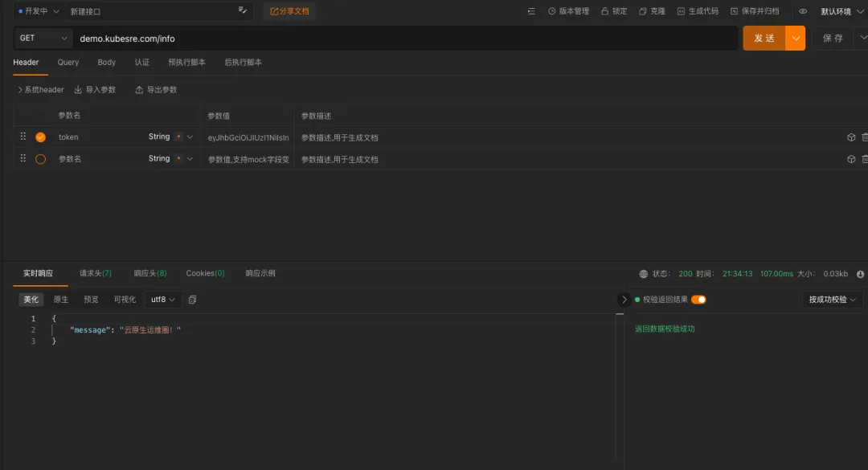
Task: Click the copy response icon beside utf8
Action: 192,300
